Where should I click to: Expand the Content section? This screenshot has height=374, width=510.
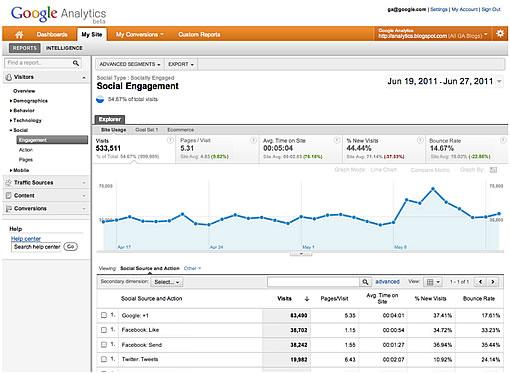(84, 196)
